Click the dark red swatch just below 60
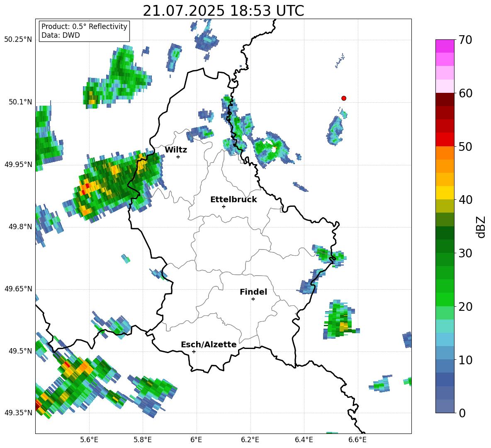The width and height of the screenshot is (491, 448). [445, 99]
